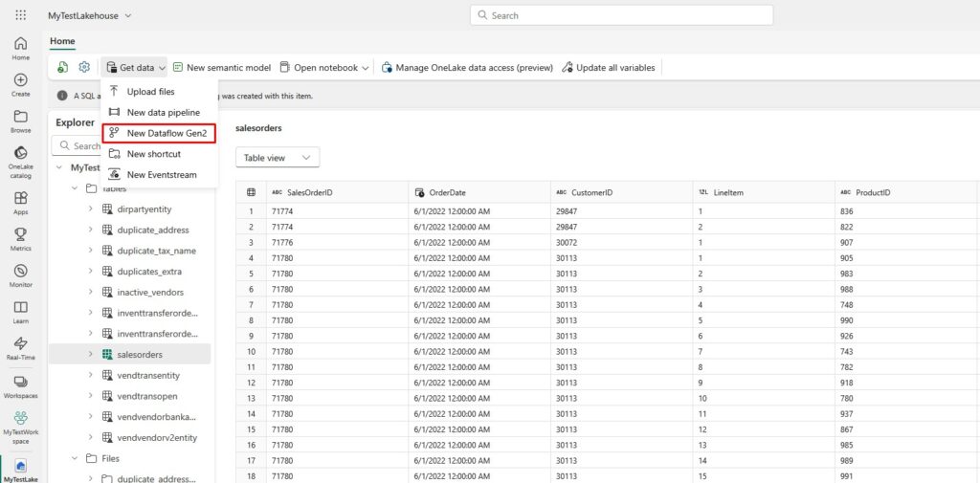980x483 pixels.
Task: Collapse the Files folder
Action: pyautogui.click(x=75, y=458)
